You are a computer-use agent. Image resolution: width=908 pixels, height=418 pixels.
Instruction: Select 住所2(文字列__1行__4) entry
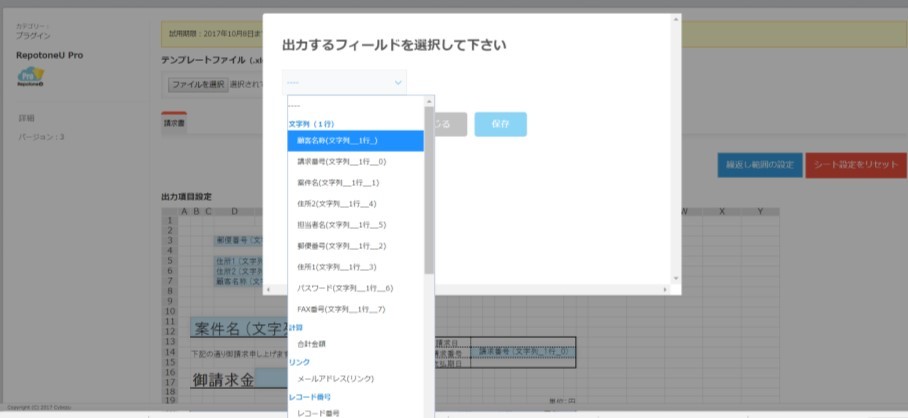pos(356,204)
